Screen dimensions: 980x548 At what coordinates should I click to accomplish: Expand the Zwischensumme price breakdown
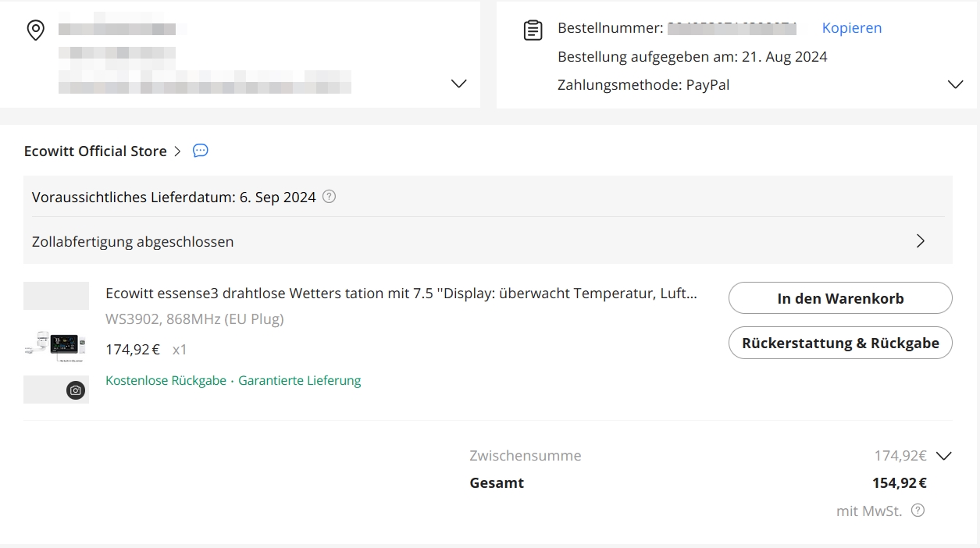coord(944,456)
